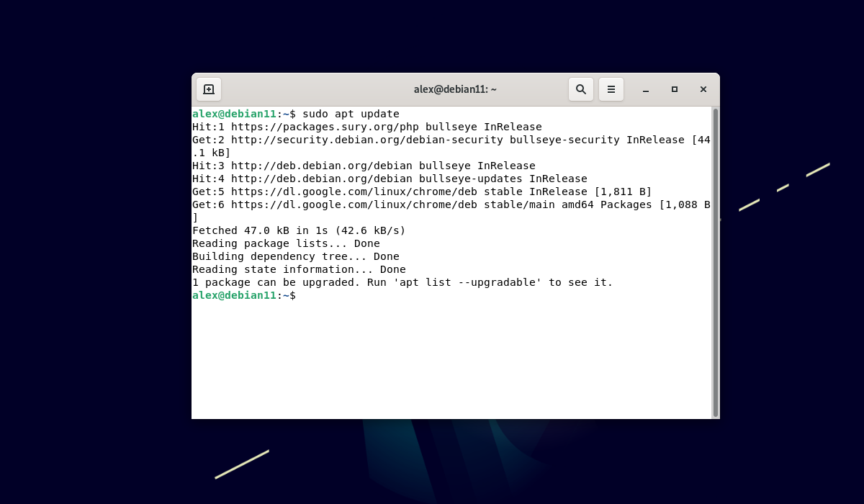
Task: Open a new terminal tab
Action: coord(209,89)
